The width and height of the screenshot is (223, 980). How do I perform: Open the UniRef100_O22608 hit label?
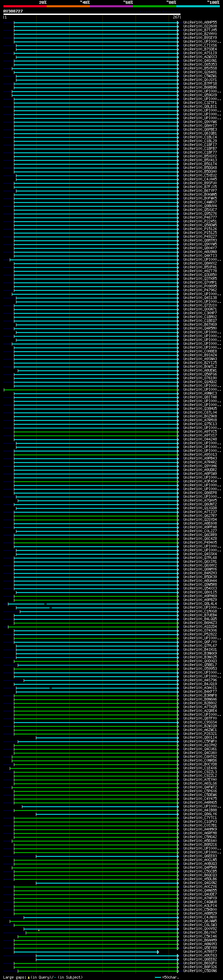(x=200, y=26)
